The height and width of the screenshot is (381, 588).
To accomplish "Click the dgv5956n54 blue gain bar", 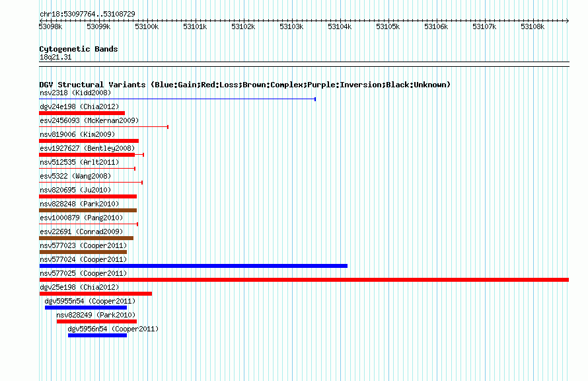I will (x=98, y=335).
